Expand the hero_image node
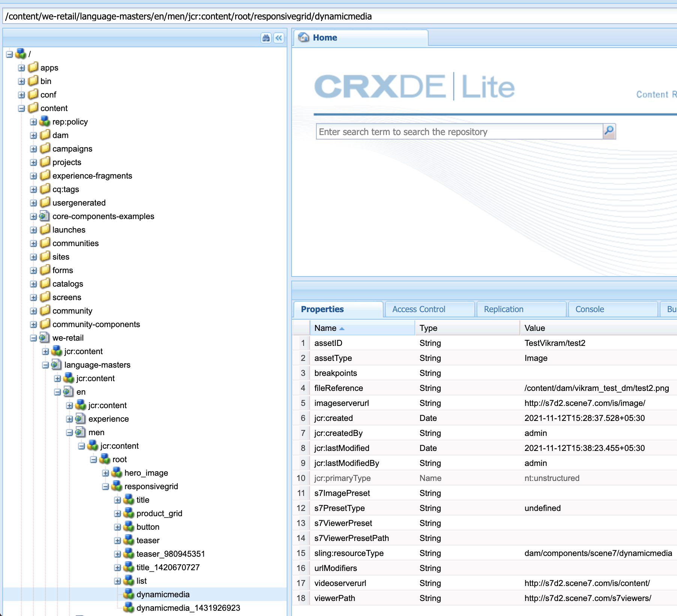 click(x=105, y=473)
